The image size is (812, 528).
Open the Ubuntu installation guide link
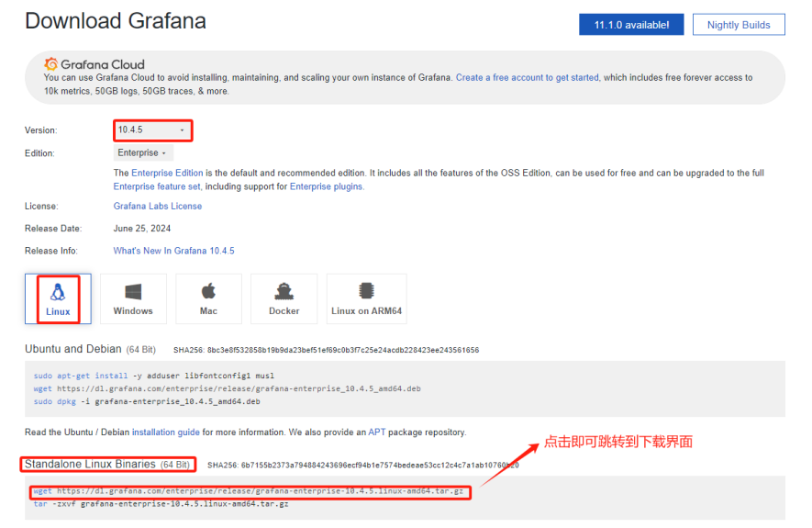pyautogui.click(x=166, y=433)
